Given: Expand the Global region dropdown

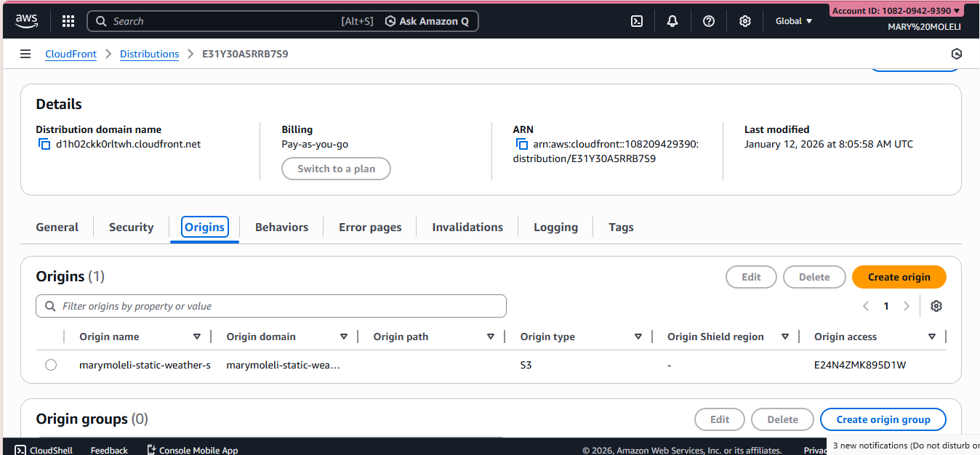Looking at the screenshot, I should click(x=794, y=21).
